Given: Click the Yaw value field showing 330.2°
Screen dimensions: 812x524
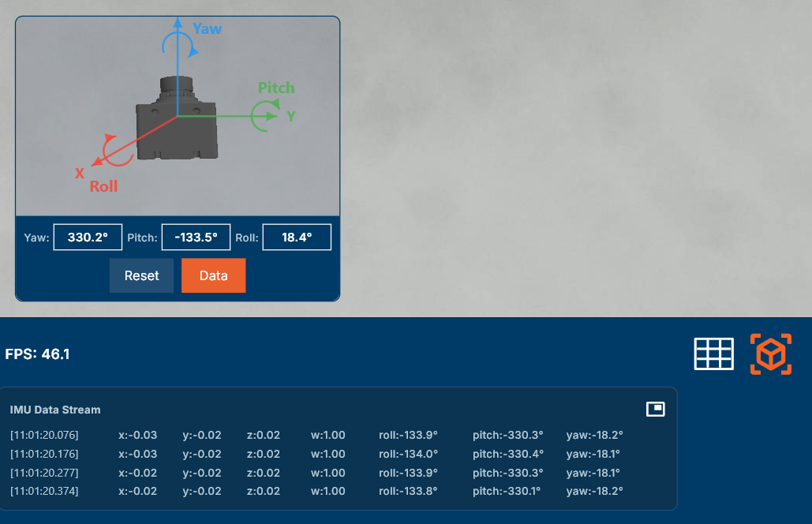Looking at the screenshot, I should tap(88, 237).
